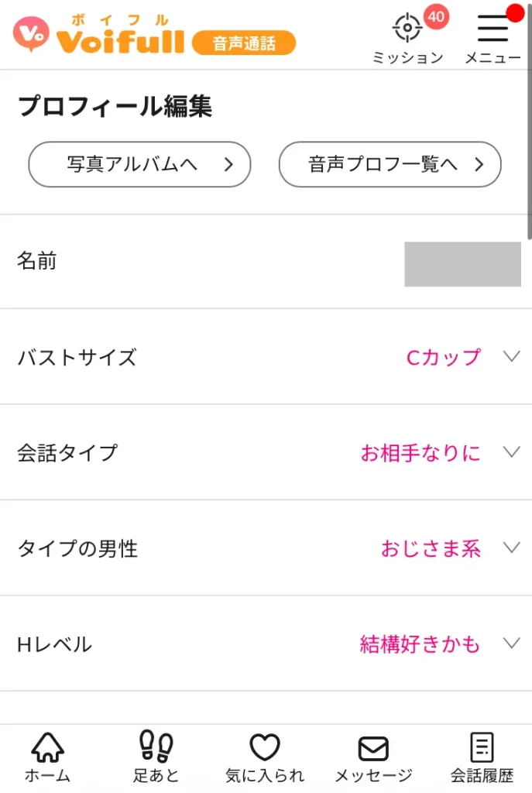Tap the 音声通話 orange badge next to logo

point(244,43)
